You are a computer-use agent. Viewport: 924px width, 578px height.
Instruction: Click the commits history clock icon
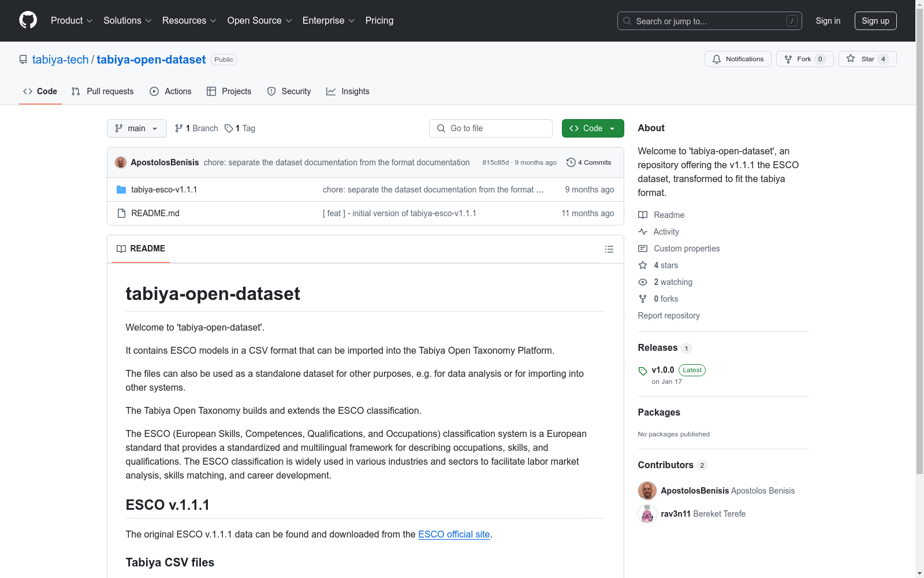coord(571,162)
